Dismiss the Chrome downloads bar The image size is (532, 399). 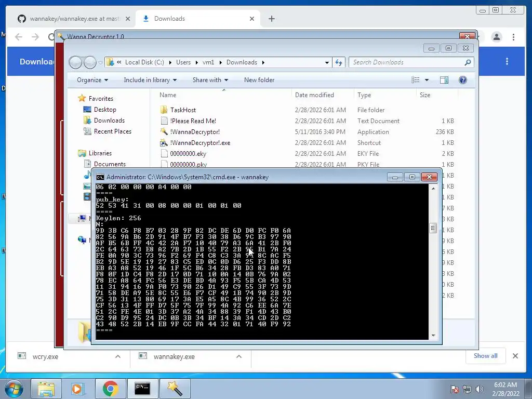coord(515,355)
